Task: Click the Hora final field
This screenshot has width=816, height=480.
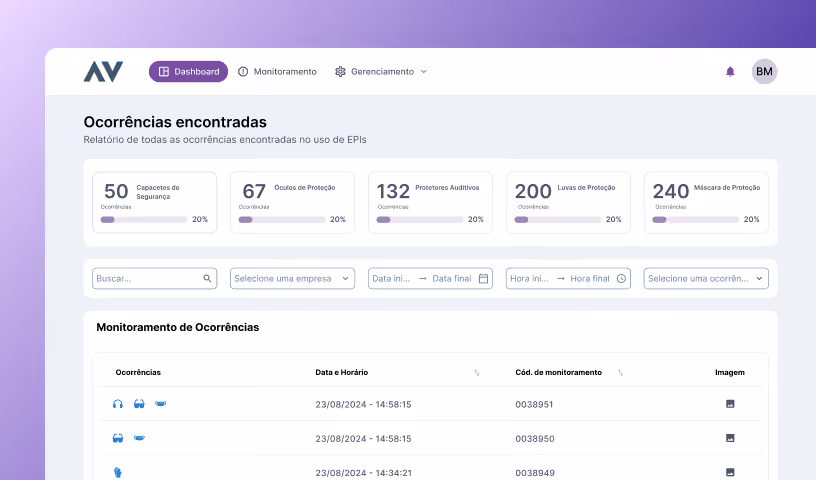Action: pos(590,279)
